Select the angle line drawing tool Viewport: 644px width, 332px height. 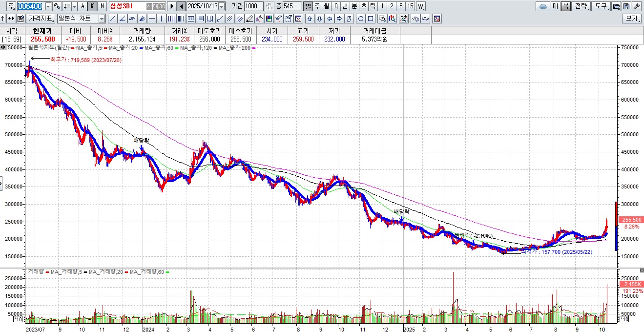(x=123, y=19)
